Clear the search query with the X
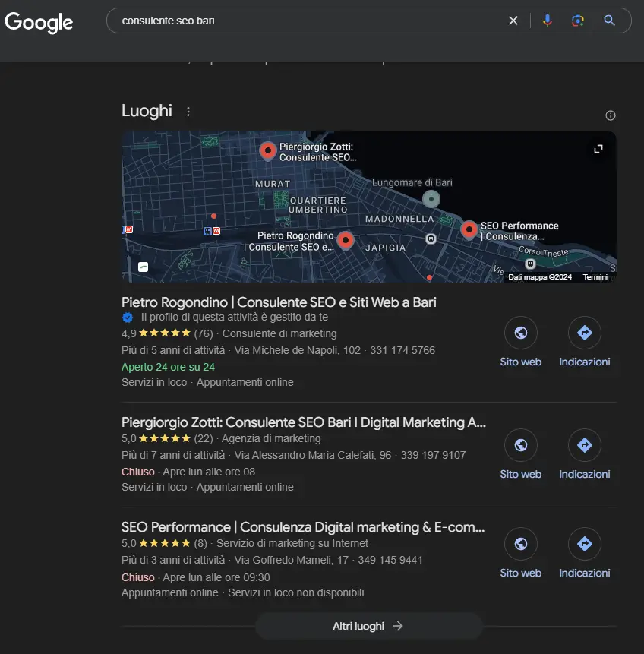The image size is (644, 654). 513,21
